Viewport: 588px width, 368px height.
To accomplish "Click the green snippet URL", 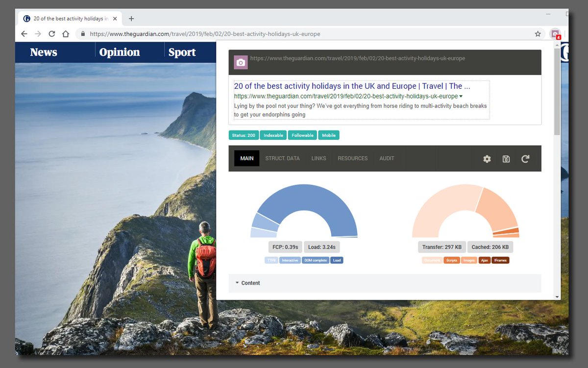I will click(x=346, y=96).
